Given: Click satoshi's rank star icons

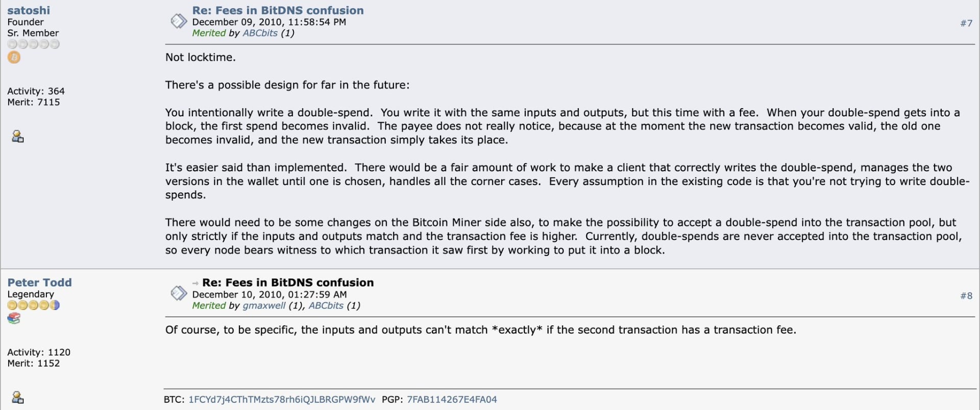Looking at the screenshot, I should click(x=33, y=44).
